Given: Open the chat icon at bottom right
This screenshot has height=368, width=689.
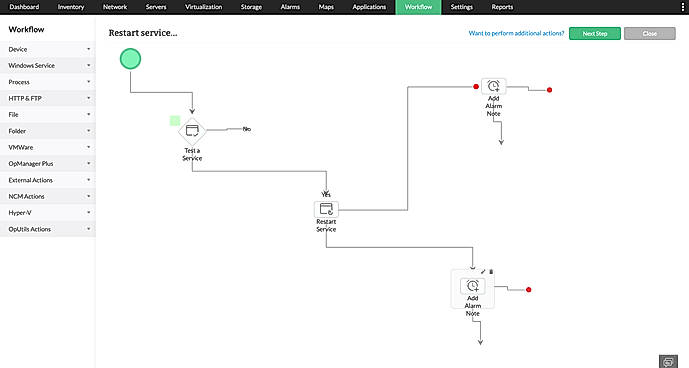Looking at the screenshot, I should [668, 361].
